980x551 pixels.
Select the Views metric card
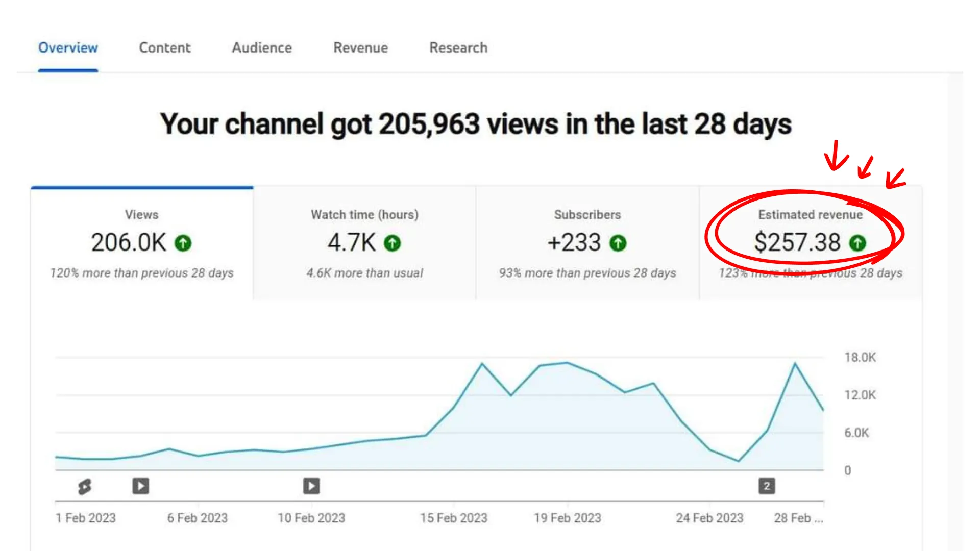[x=142, y=243]
